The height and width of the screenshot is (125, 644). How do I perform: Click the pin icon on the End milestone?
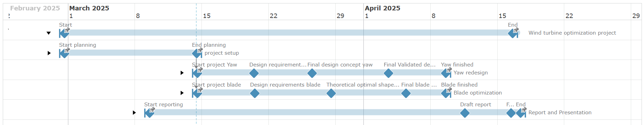click(x=516, y=30)
